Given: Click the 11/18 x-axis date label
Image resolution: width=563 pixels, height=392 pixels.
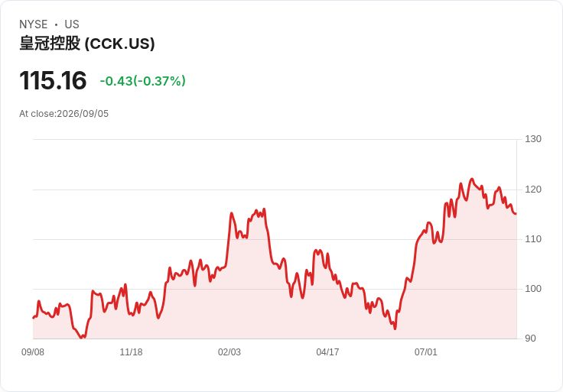Looking at the screenshot, I should click(131, 352).
